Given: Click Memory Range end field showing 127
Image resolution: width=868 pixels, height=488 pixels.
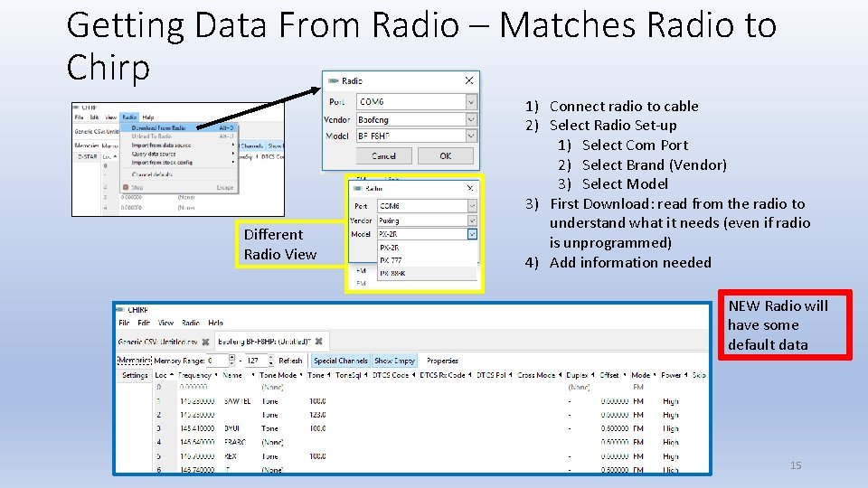Looking at the screenshot, I should tap(256, 361).
